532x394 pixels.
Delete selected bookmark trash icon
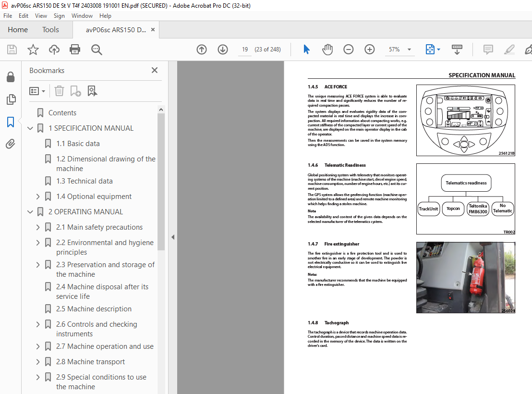pyautogui.click(x=59, y=91)
